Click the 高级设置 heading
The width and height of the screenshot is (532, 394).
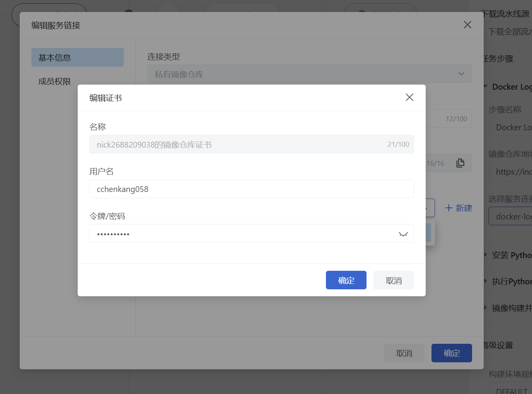(498, 345)
